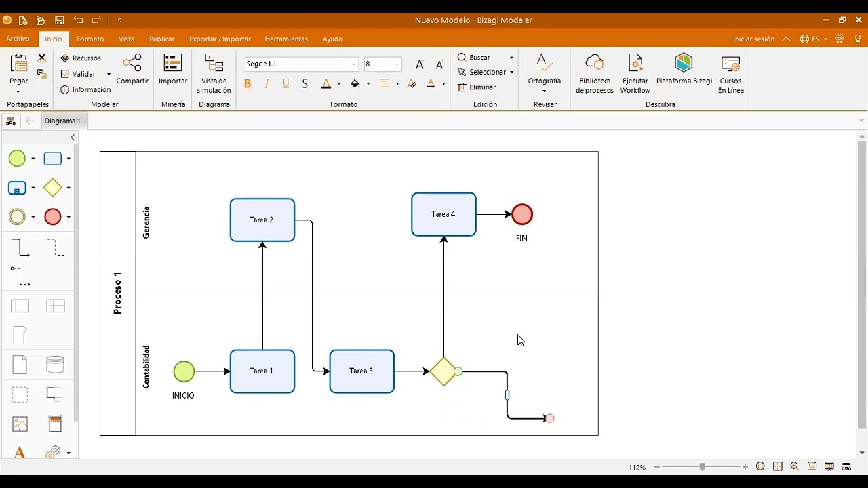Screen dimensions: 868x488
Task: Select the Annotation shape in palette
Action: click(54, 393)
